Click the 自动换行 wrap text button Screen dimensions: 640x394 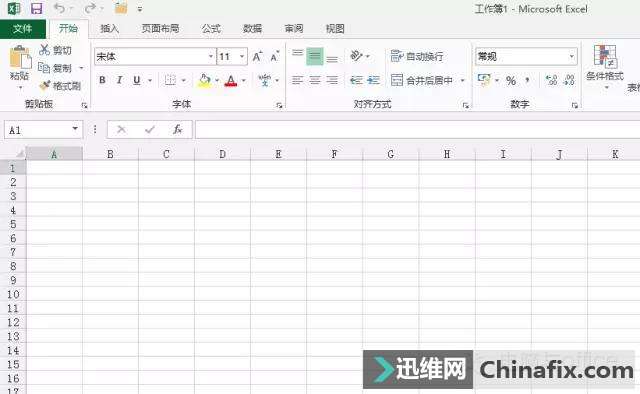[x=417, y=56]
